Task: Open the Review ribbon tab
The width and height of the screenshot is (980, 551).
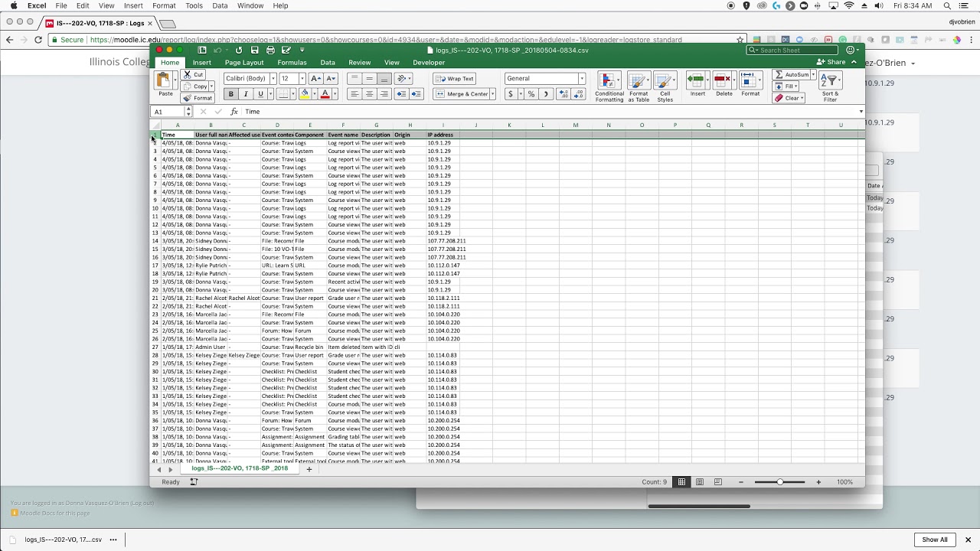Action: coord(359,63)
